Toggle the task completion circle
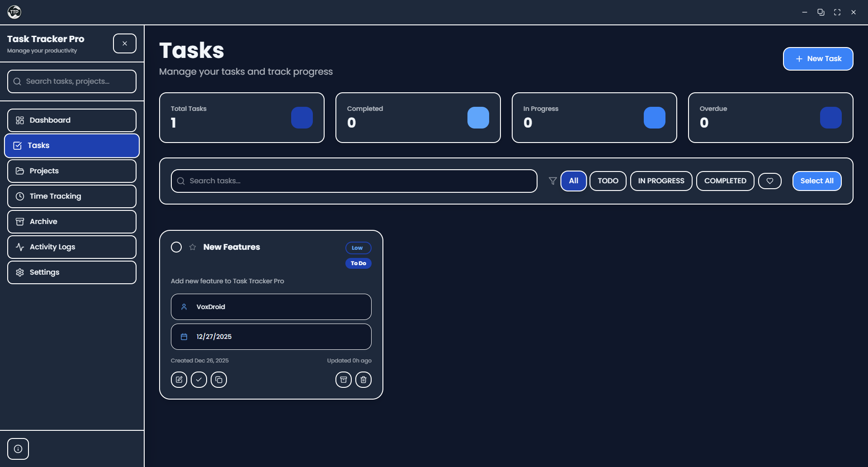The width and height of the screenshot is (868, 467). 176,247
